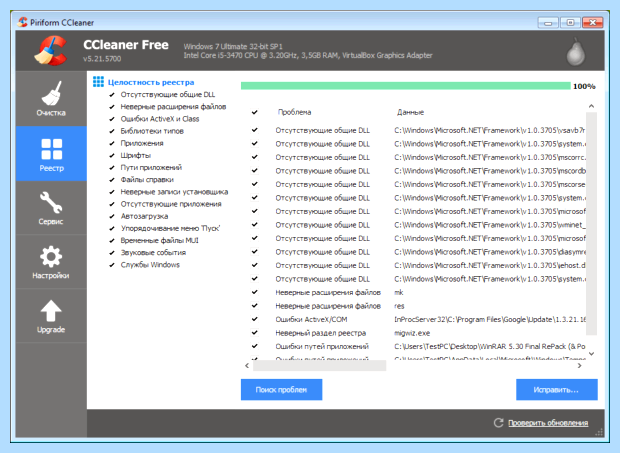Uncheck the result row with data 'res'

coord(255,306)
